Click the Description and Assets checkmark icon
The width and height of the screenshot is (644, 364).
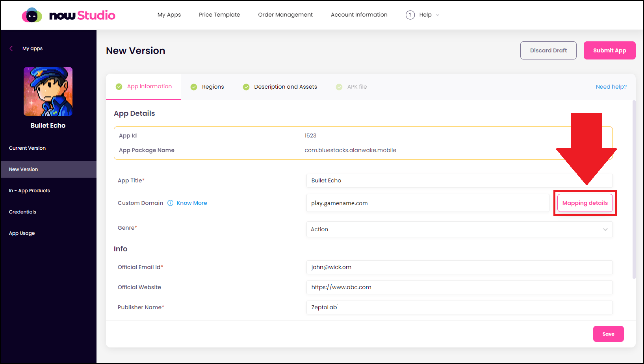[x=246, y=87]
